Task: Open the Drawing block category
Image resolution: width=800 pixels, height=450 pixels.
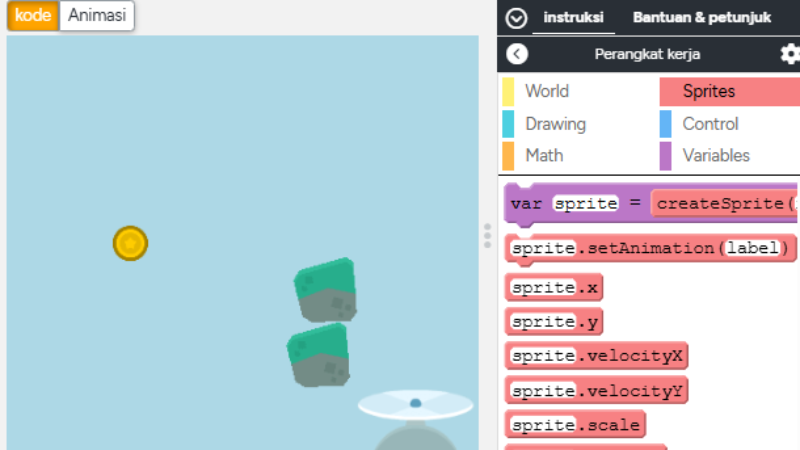Action: point(555,124)
